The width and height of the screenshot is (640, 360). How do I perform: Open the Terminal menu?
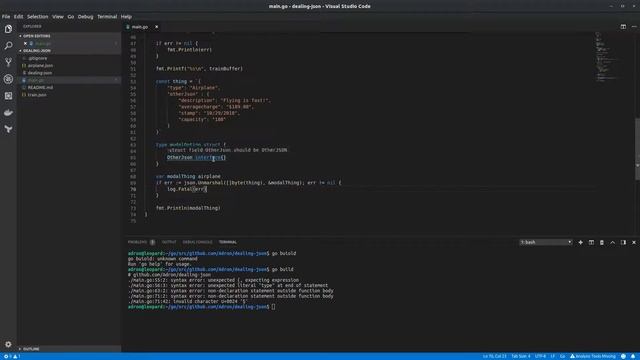(x=107, y=17)
